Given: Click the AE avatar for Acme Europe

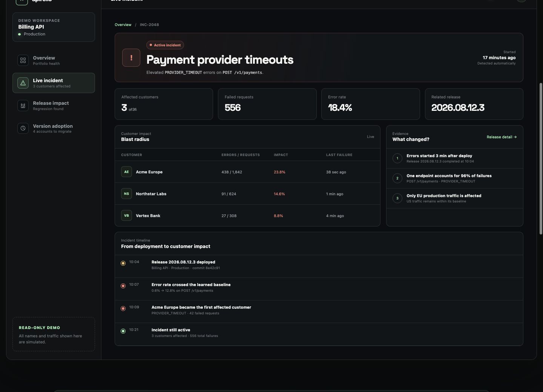Looking at the screenshot, I should tap(126, 172).
